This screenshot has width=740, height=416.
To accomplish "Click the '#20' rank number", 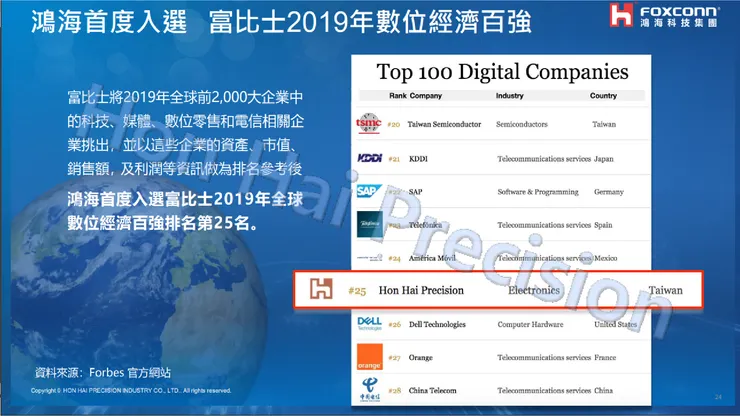I will 394,125.
